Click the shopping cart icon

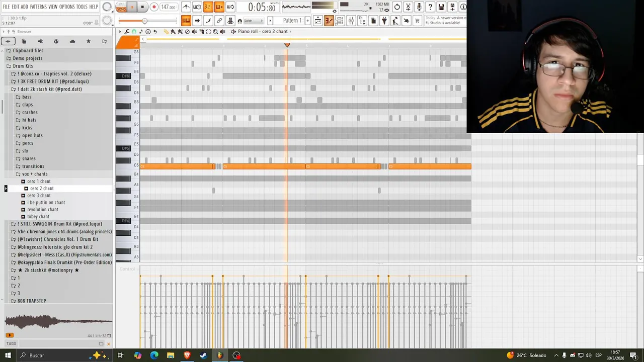(417, 21)
